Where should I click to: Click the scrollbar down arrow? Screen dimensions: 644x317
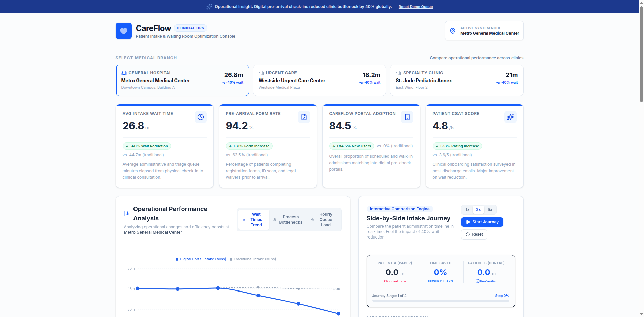pyautogui.click(x=641, y=314)
